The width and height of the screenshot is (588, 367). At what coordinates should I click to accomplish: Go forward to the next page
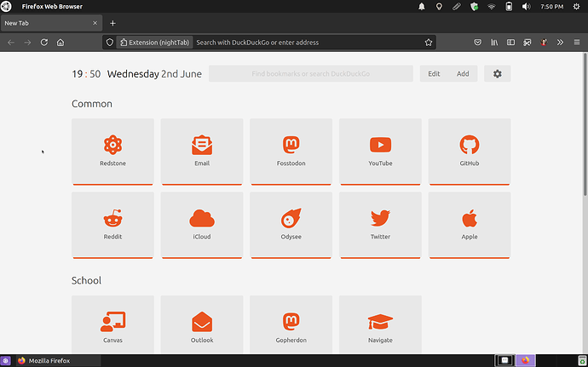tap(28, 43)
